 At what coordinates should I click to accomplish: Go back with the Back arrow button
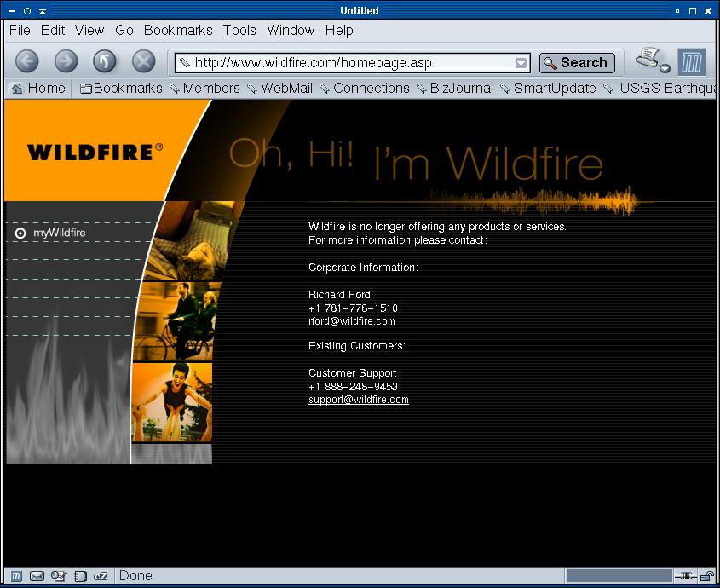[x=27, y=61]
